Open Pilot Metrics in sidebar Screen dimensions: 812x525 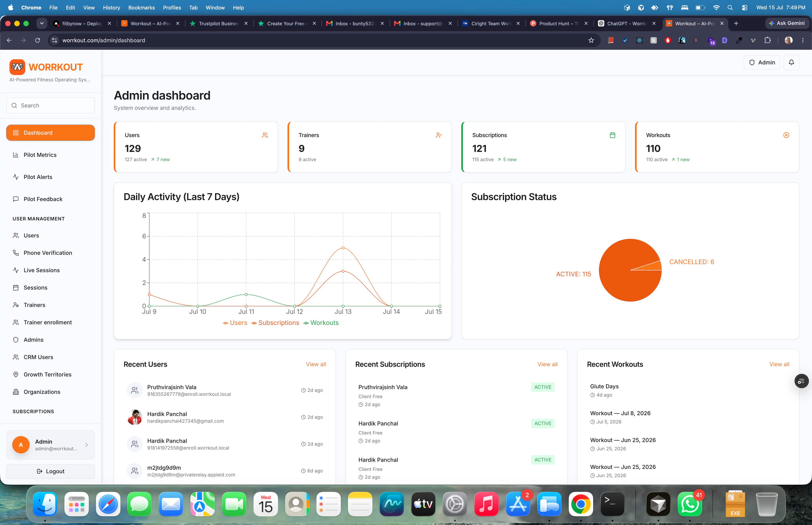point(50,155)
